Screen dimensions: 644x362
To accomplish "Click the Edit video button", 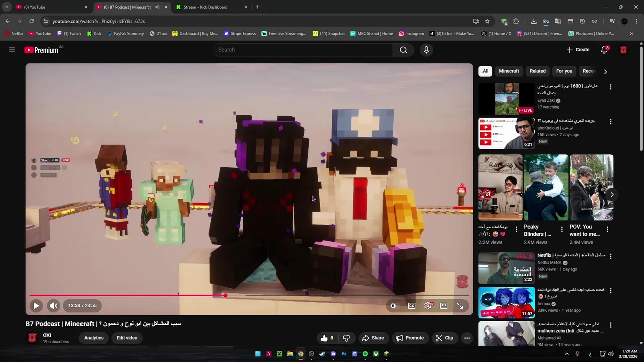I will coord(127,338).
